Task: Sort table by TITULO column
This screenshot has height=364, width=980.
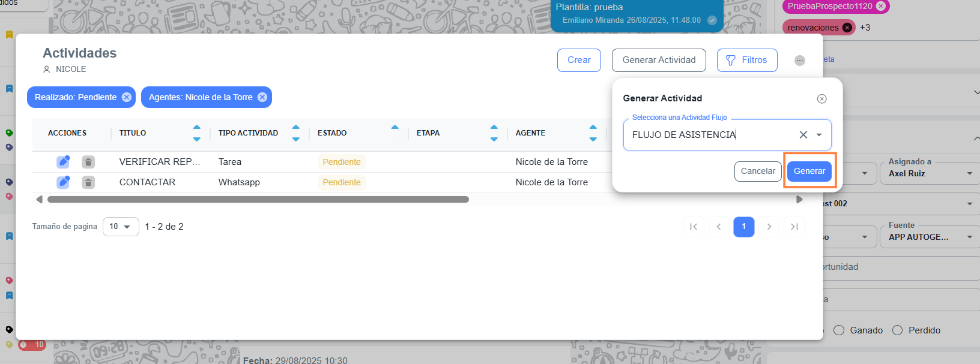Action: (x=196, y=133)
